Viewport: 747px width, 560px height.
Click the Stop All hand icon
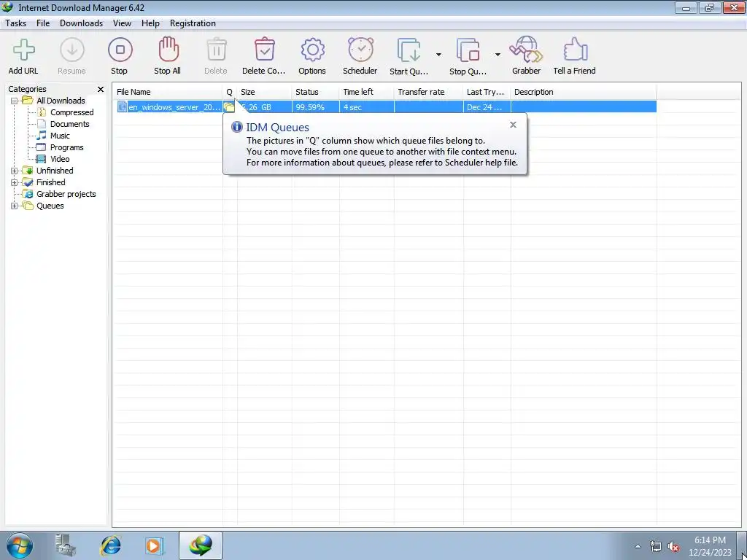pos(168,50)
